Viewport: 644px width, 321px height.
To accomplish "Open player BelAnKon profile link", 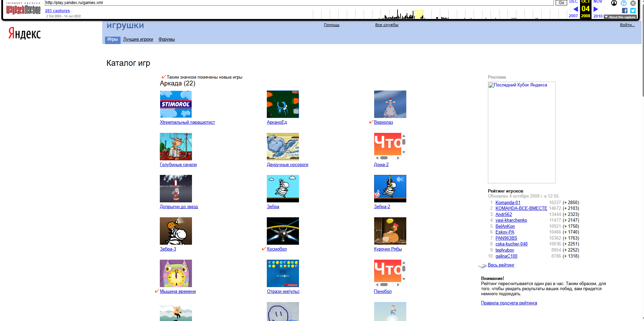I will coord(505,226).
